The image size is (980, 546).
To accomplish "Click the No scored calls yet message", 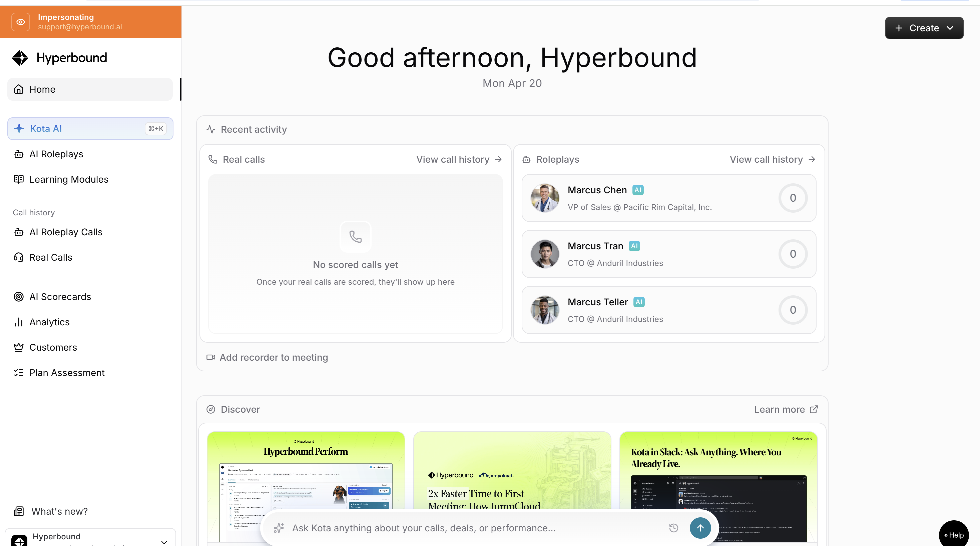I will point(355,265).
